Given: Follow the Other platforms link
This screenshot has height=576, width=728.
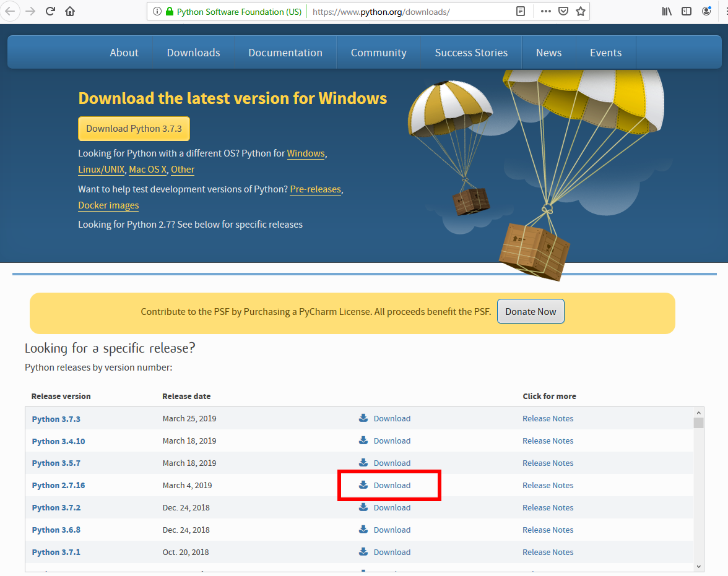Looking at the screenshot, I should (x=183, y=170).
